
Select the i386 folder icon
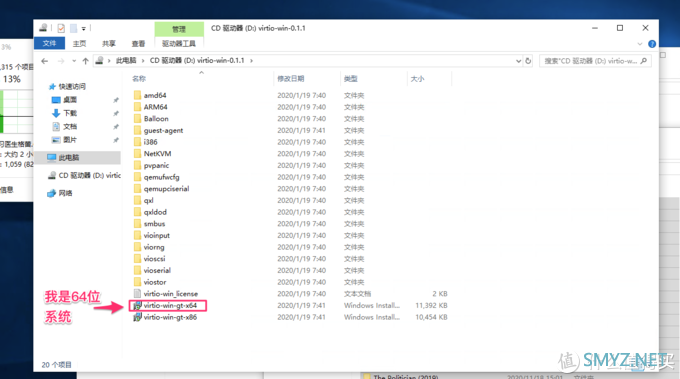(137, 142)
